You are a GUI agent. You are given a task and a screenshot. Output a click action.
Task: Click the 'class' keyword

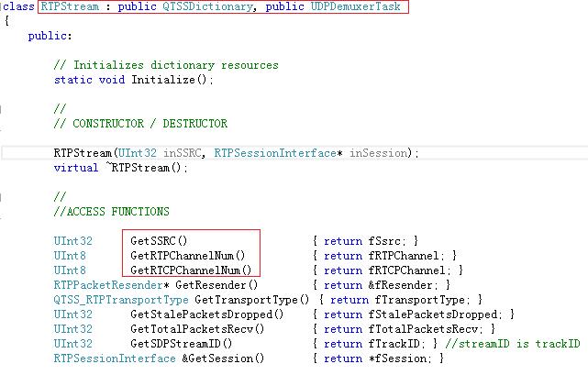coord(18,6)
